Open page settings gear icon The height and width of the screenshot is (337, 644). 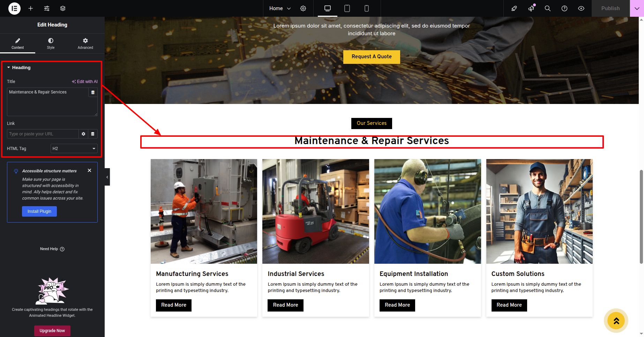[x=303, y=8]
